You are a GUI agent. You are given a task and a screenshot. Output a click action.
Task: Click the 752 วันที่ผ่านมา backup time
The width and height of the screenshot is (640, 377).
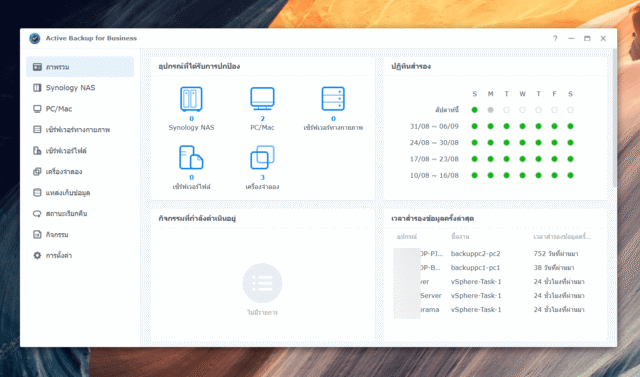click(556, 254)
